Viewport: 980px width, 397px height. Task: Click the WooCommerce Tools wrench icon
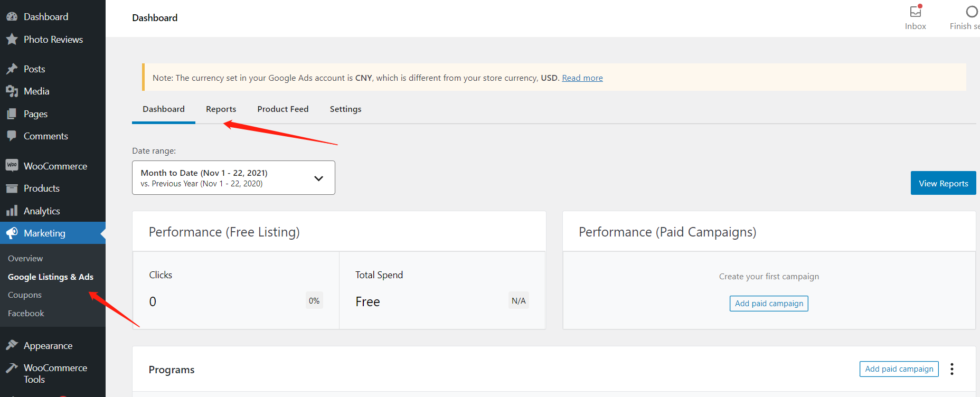pos(12,368)
